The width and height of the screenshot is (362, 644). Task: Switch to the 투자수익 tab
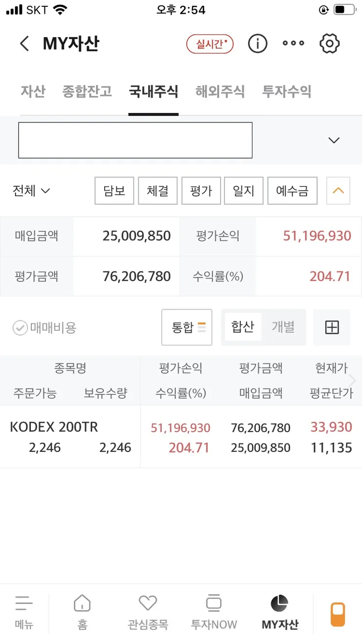(x=287, y=92)
